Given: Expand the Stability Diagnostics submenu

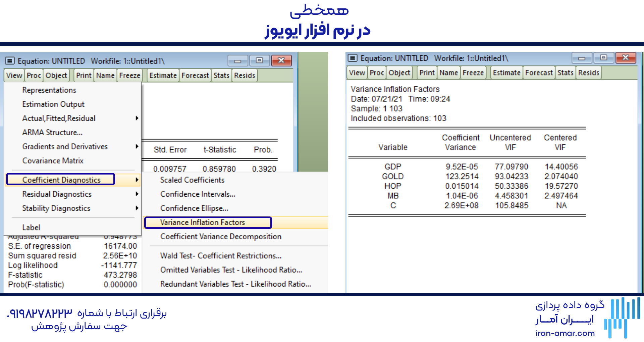Looking at the screenshot, I should (x=56, y=208).
